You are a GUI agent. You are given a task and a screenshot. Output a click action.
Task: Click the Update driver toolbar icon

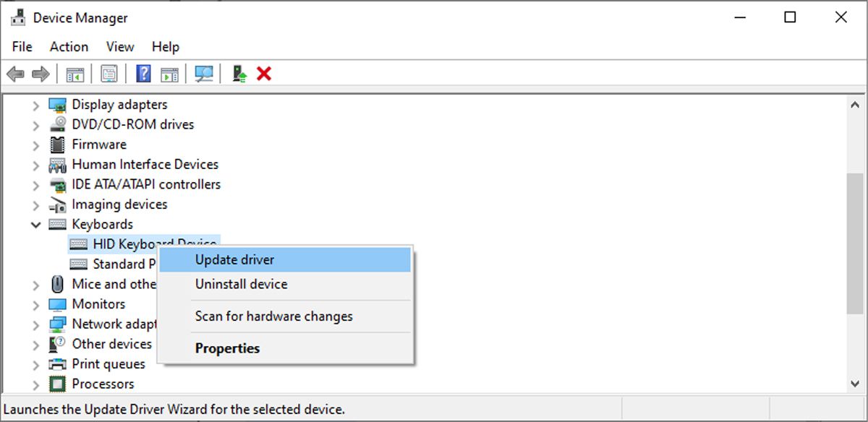click(239, 73)
